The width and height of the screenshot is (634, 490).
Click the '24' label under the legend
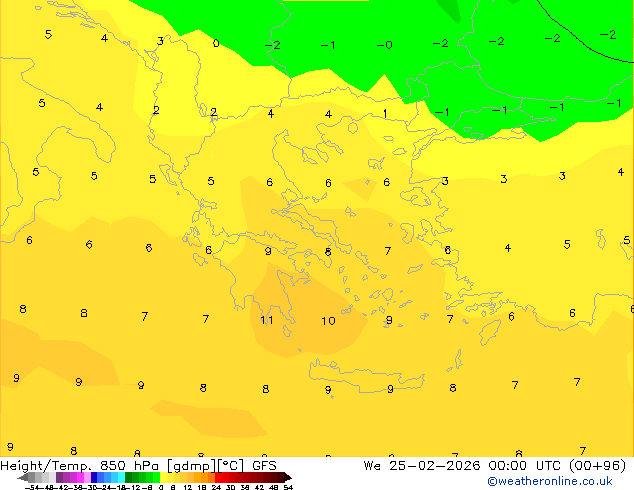216,488
